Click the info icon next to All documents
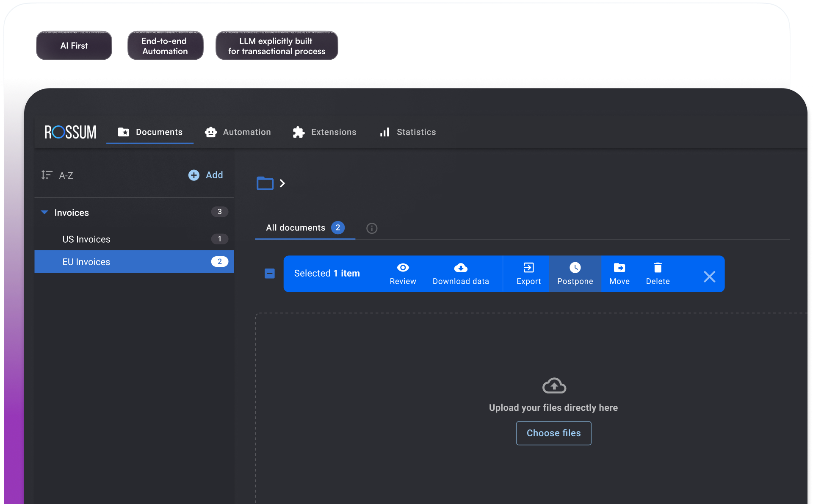The image size is (813, 504). pos(372,228)
